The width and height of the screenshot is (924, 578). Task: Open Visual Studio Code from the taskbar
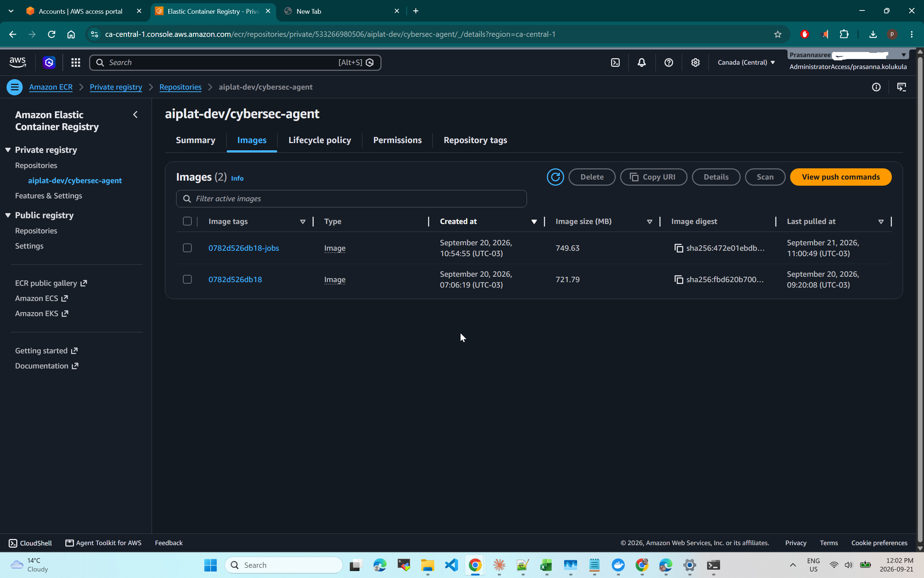pos(451,565)
